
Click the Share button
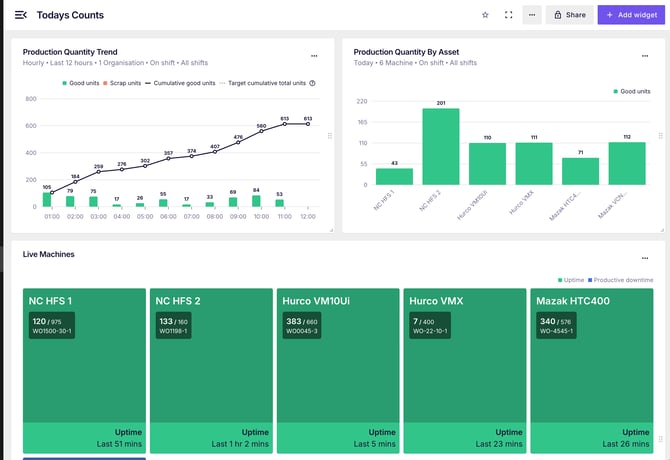[570, 15]
